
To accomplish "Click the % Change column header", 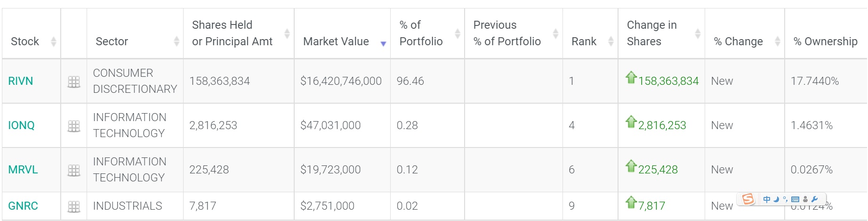I will (738, 41).
